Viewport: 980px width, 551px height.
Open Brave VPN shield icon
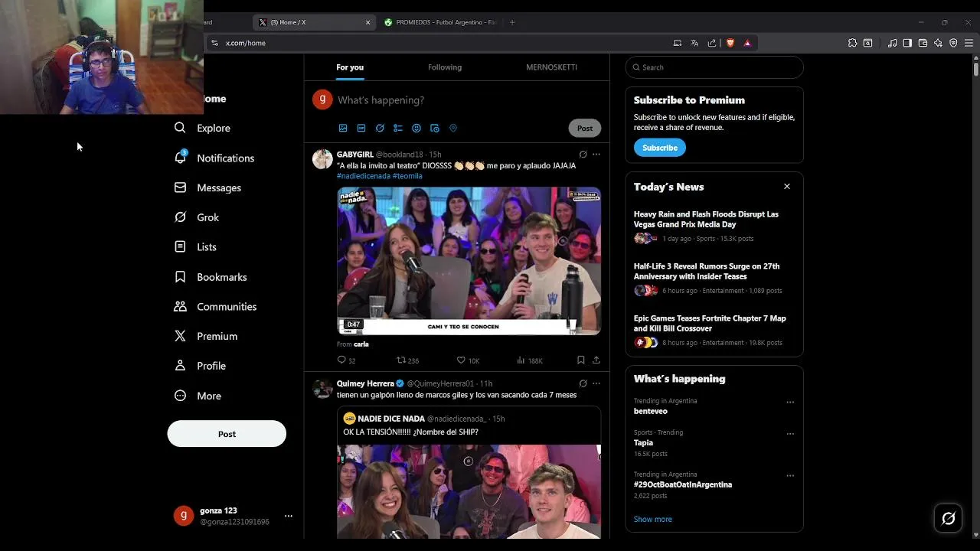[953, 43]
